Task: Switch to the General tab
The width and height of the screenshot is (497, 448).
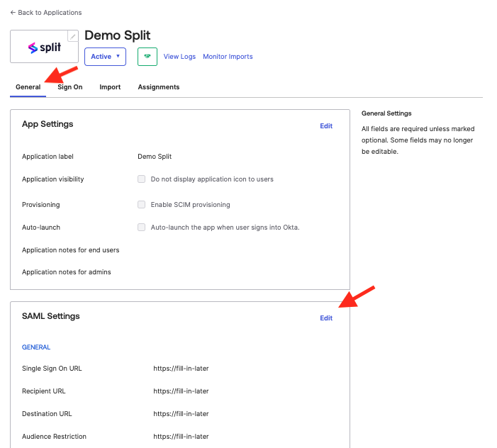Action: [x=28, y=87]
